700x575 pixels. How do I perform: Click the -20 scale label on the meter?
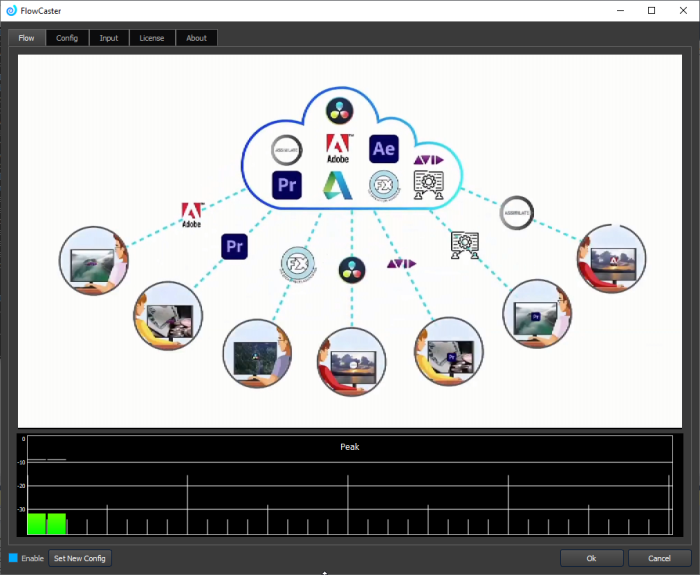21,486
